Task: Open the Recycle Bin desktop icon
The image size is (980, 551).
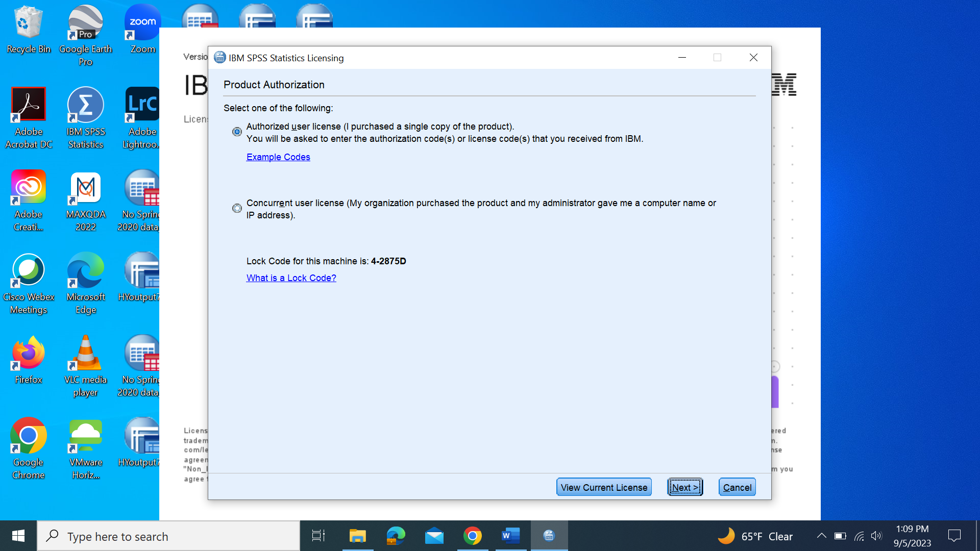Action: pos(29,30)
